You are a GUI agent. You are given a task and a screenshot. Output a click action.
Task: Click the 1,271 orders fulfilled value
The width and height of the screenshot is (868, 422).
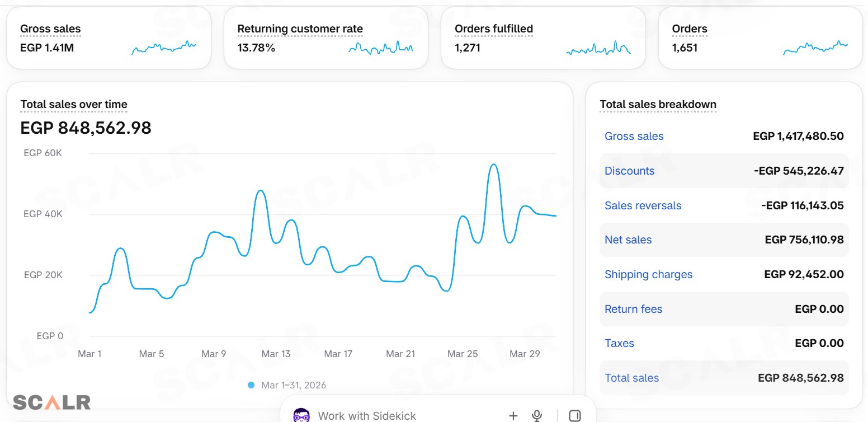click(468, 48)
